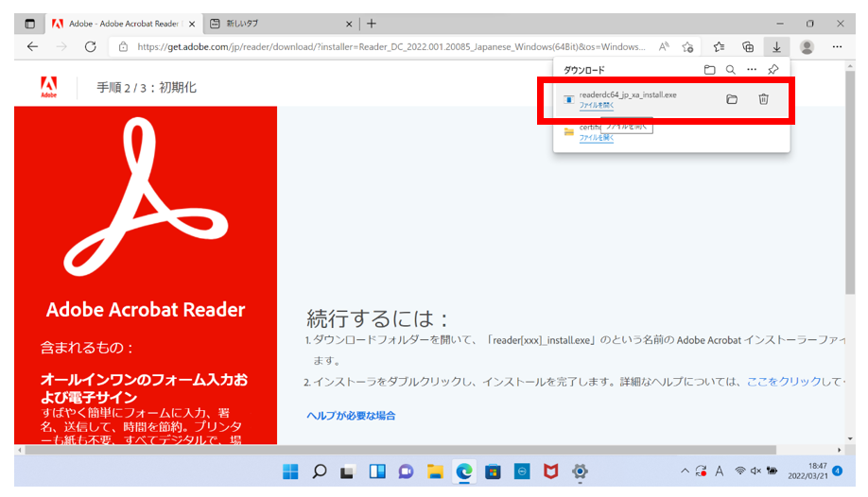Click the address bar lock icon

tap(124, 47)
